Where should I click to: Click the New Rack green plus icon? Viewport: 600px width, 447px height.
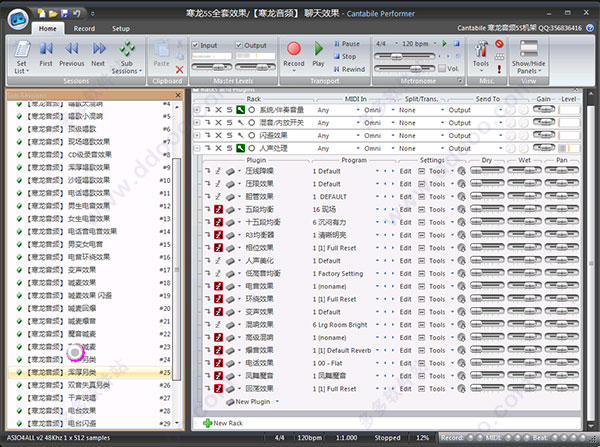point(207,423)
